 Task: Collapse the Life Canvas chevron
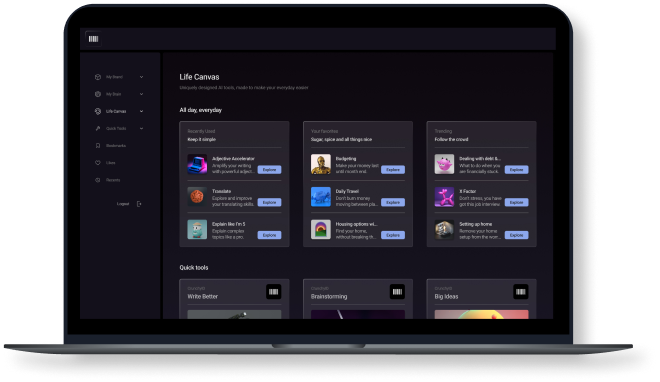[141, 111]
